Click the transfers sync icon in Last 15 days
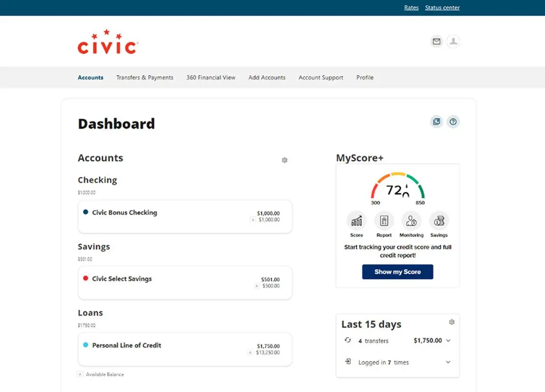The width and height of the screenshot is (545, 392). click(347, 341)
